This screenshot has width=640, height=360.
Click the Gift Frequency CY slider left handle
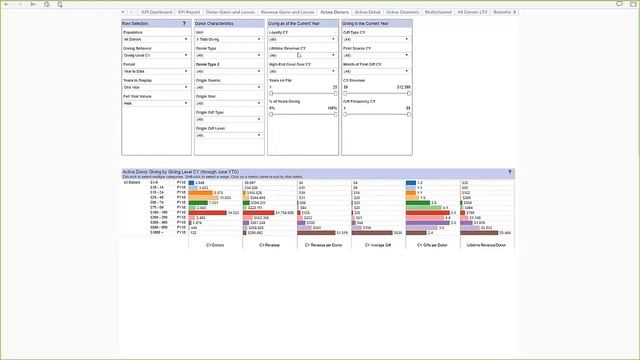click(345, 114)
